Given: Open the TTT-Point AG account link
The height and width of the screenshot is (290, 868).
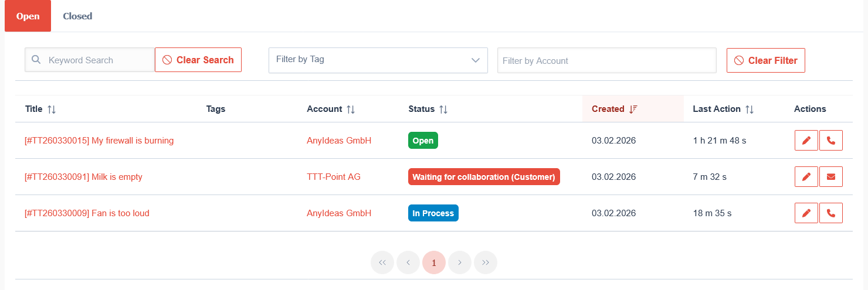Looking at the screenshot, I should pyautogui.click(x=334, y=177).
